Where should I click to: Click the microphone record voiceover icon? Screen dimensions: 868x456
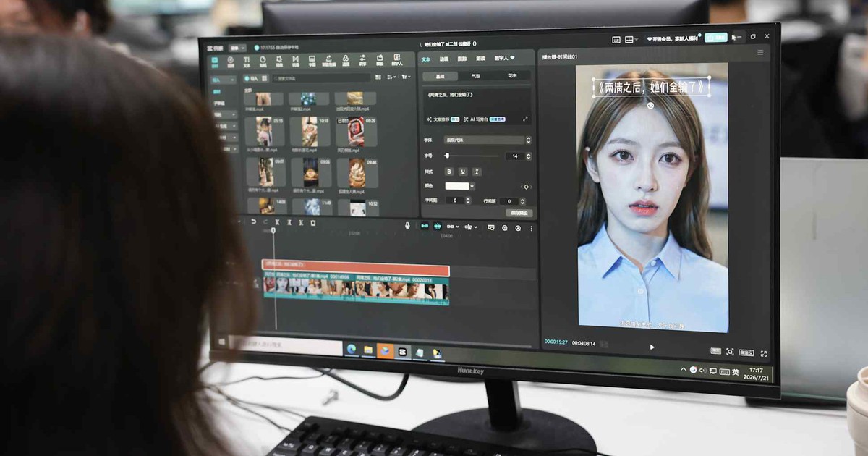tap(407, 226)
